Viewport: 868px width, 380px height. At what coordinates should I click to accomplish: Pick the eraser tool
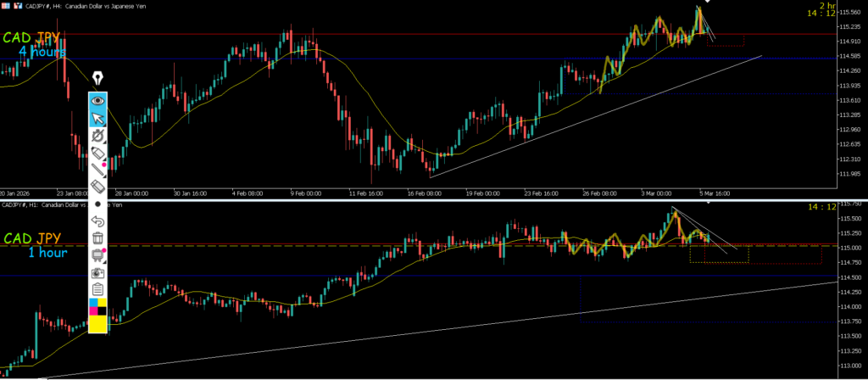[x=98, y=187]
